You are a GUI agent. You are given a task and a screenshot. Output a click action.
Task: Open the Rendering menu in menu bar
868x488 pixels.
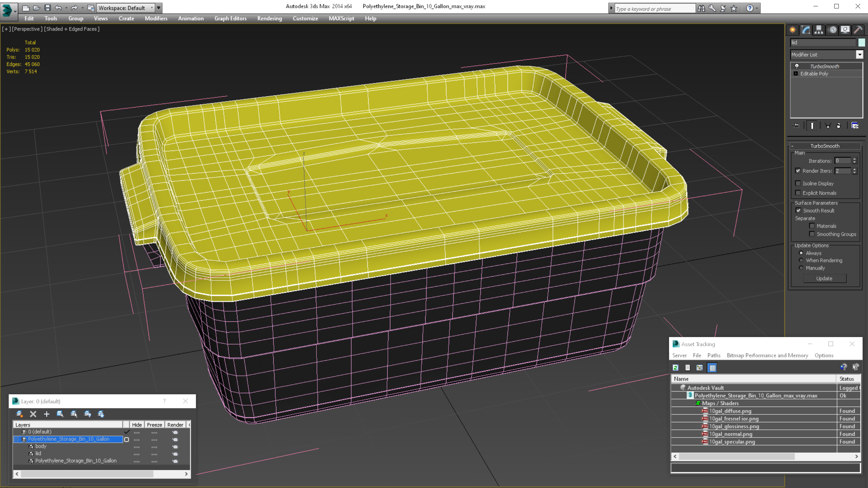[269, 18]
